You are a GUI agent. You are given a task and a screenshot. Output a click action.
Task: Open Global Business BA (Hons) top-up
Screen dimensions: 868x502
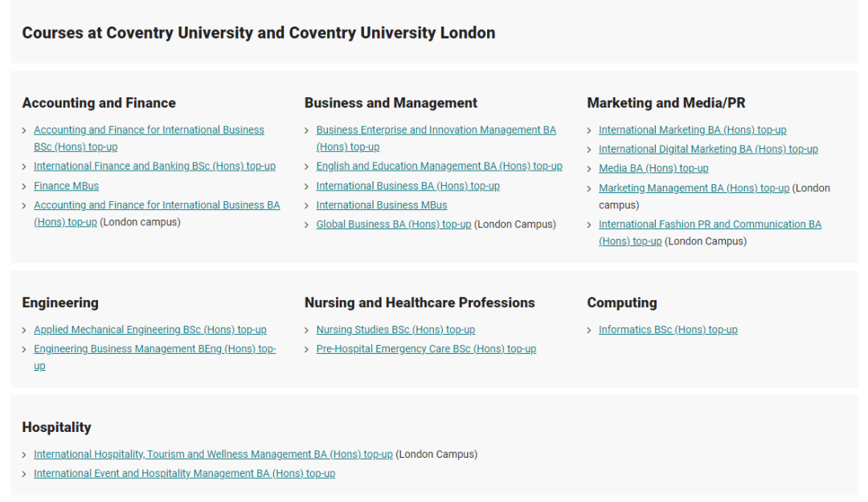[x=393, y=224]
